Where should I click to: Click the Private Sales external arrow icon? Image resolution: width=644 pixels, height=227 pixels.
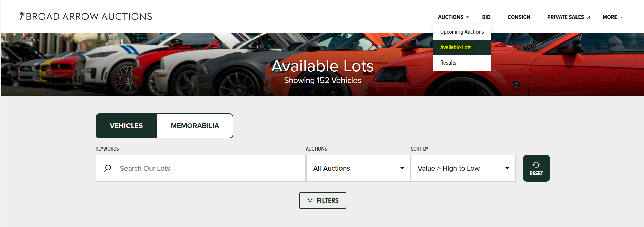click(x=588, y=17)
